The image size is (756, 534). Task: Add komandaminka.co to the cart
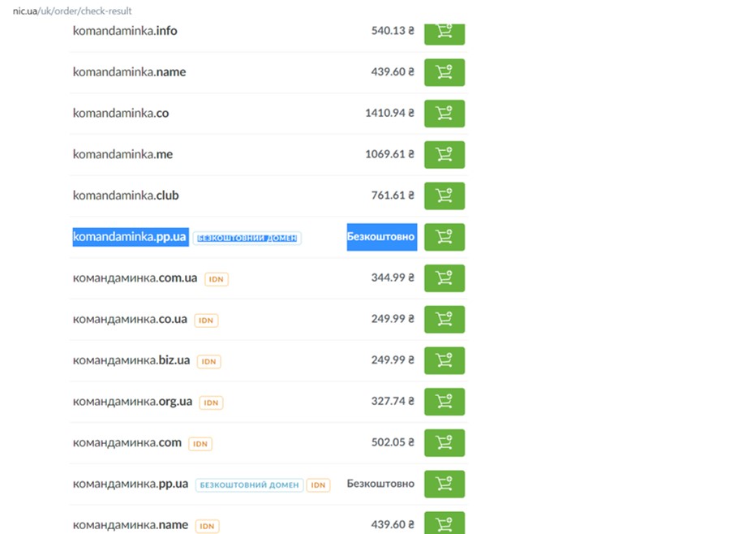(x=444, y=114)
